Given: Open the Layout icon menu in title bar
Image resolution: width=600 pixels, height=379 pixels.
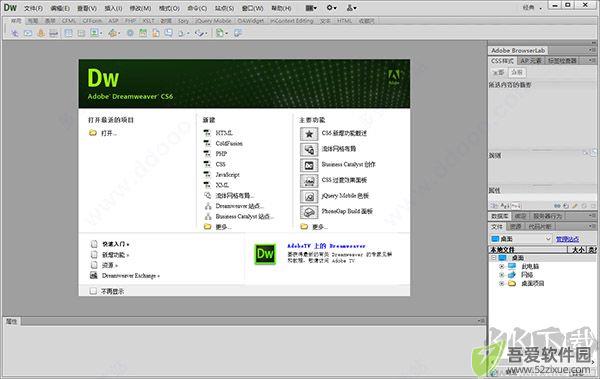Looking at the screenshot, I should pyautogui.click(x=311, y=8).
